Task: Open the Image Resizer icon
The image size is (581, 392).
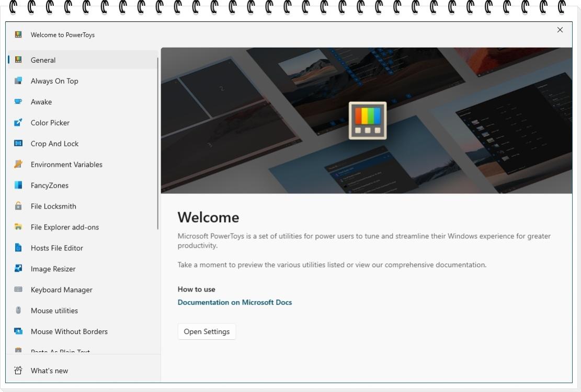Action: (18, 269)
